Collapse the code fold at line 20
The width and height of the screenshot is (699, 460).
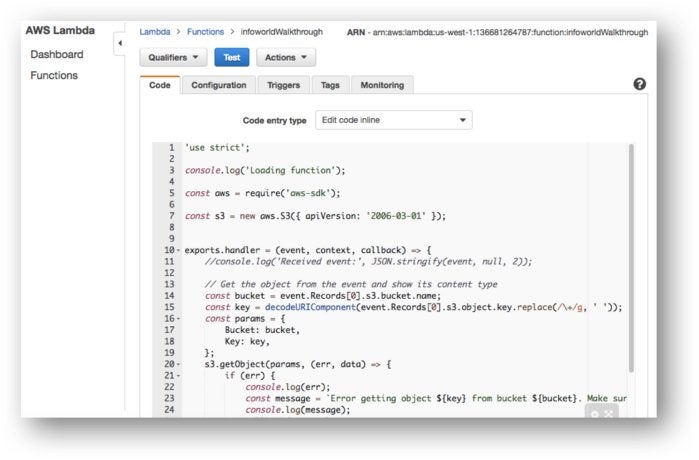coord(178,364)
